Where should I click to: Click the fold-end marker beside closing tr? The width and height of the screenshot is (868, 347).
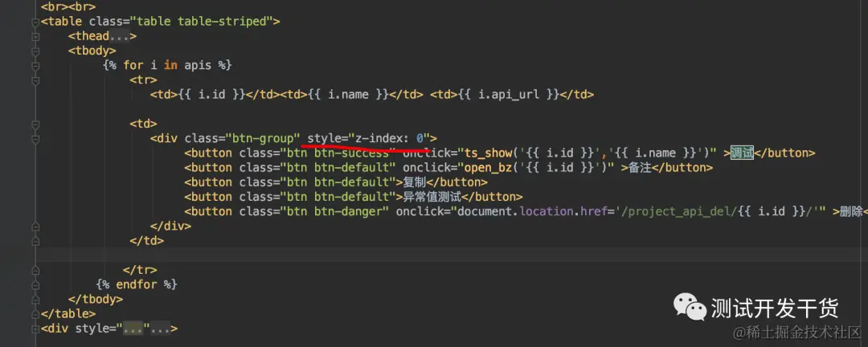coord(35,270)
